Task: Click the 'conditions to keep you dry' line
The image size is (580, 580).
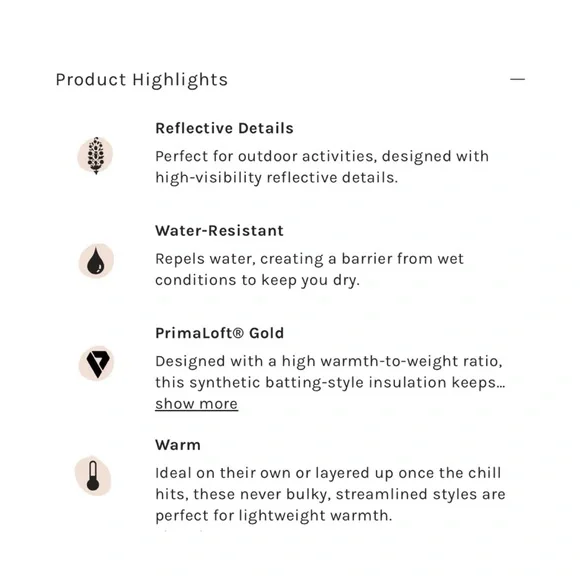Action: click(x=257, y=280)
